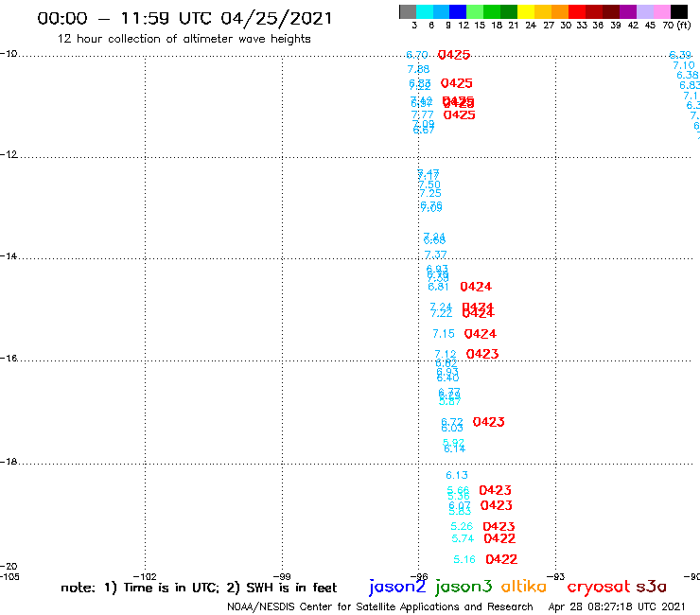Click the 5.26 wave height value
Screen dimensions: 700x615
pos(462,527)
